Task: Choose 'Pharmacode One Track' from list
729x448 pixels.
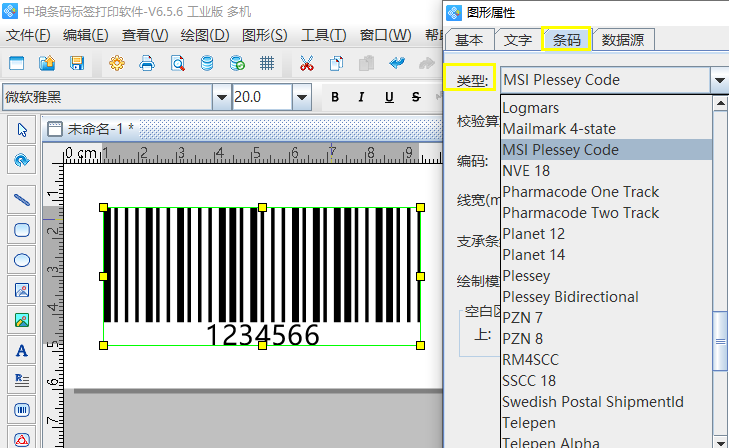Action: pyautogui.click(x=581, y=192)
